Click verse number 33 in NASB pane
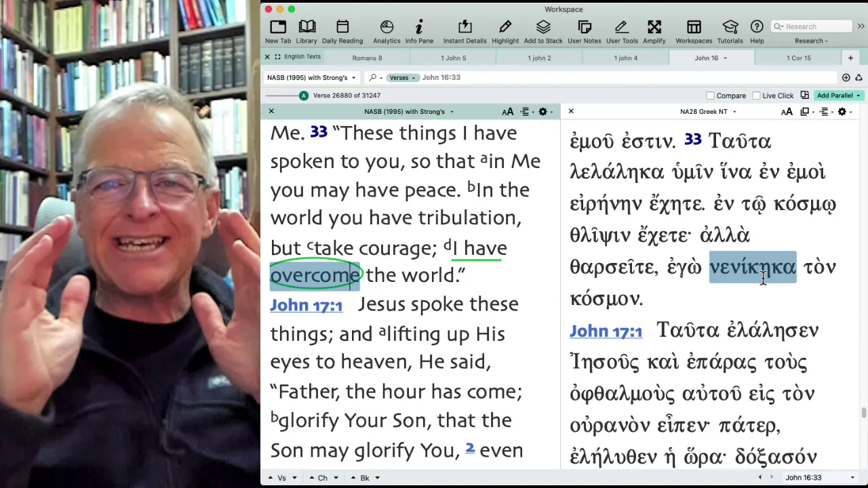The width and height of the screenshot is (868, 488). tap(319, 132)
